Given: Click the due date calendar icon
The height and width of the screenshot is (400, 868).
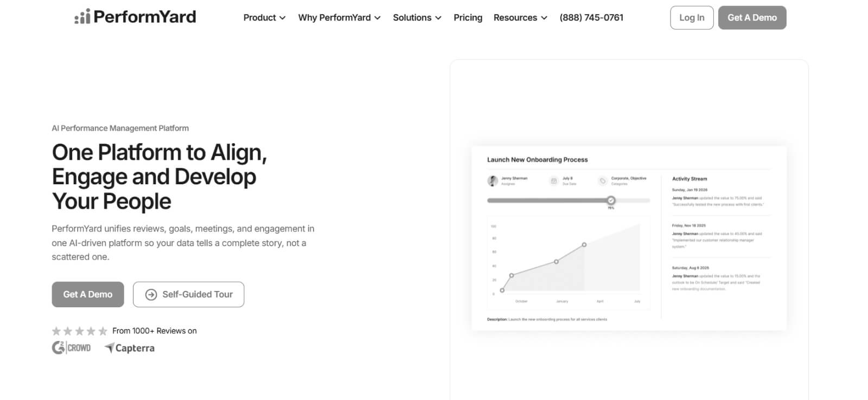Looking at the screenshot, I should click(554, 181).
